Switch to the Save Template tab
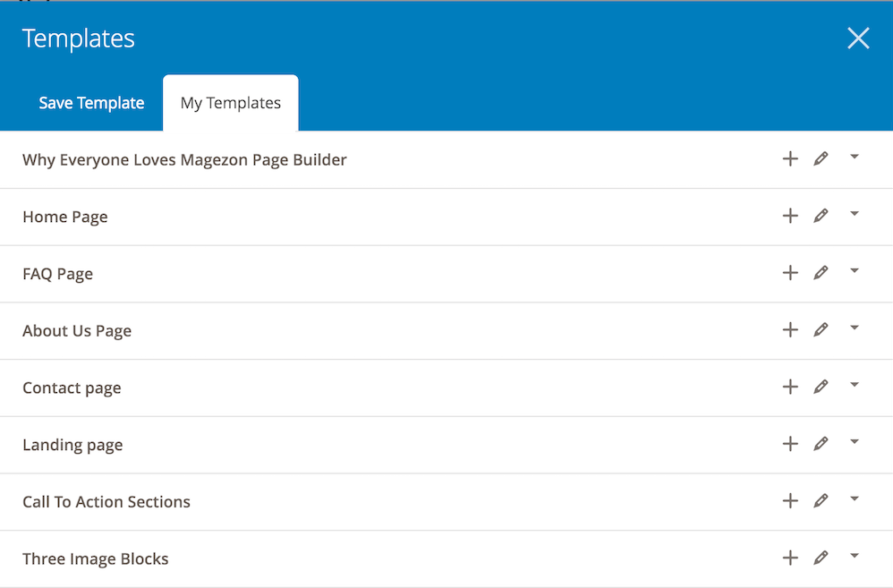 coord(91,103)
